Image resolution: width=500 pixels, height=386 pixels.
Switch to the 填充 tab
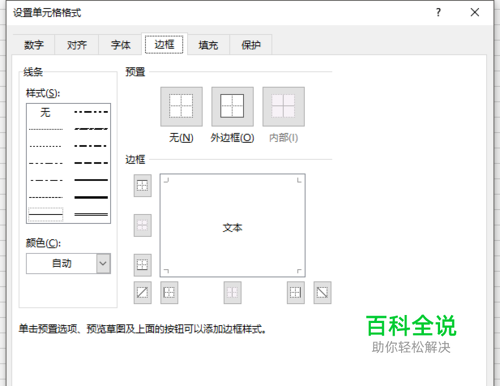click(x=208, y=45)
